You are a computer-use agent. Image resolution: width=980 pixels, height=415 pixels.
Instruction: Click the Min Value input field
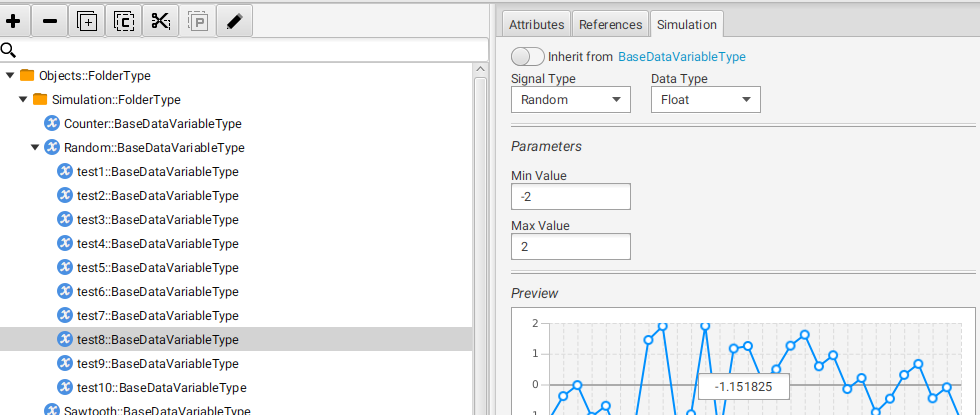571,197
